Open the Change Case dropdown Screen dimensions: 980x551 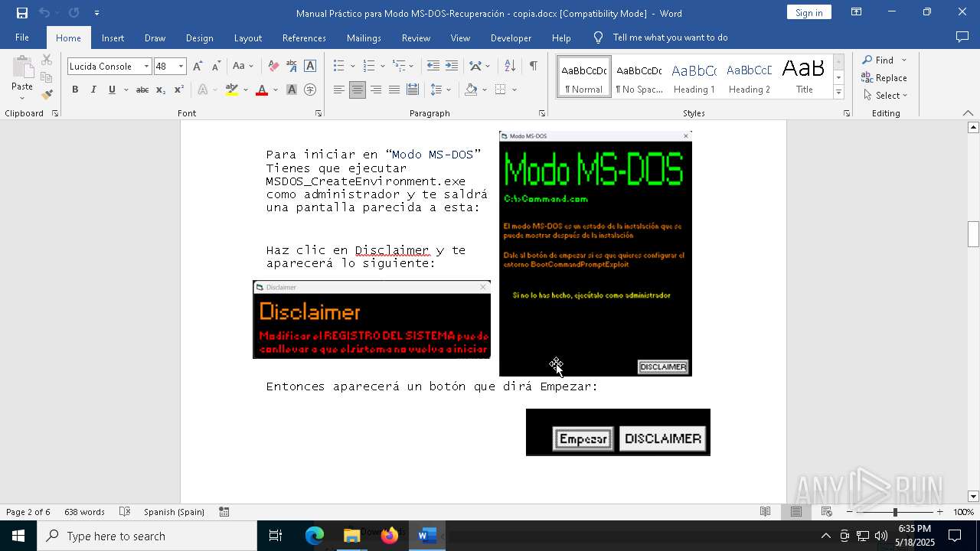243,67
